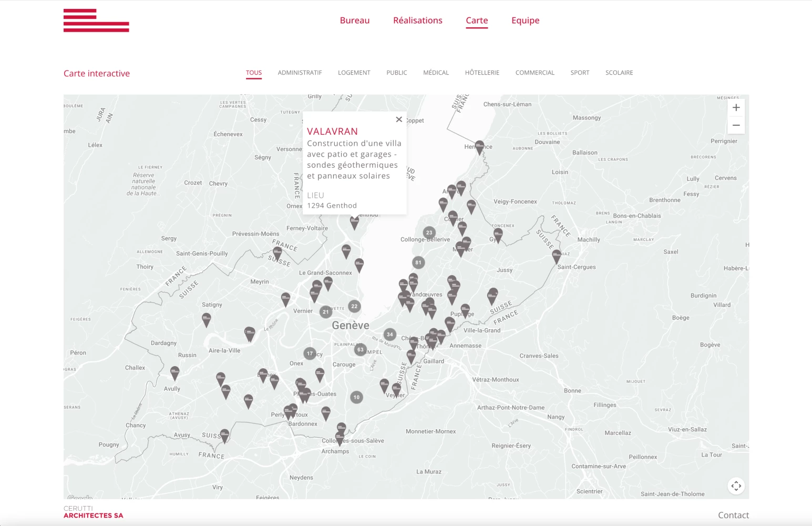Click the cluster marker numbered 10
The height and width of the screenshot is (526, 812).
click(356, 397)
